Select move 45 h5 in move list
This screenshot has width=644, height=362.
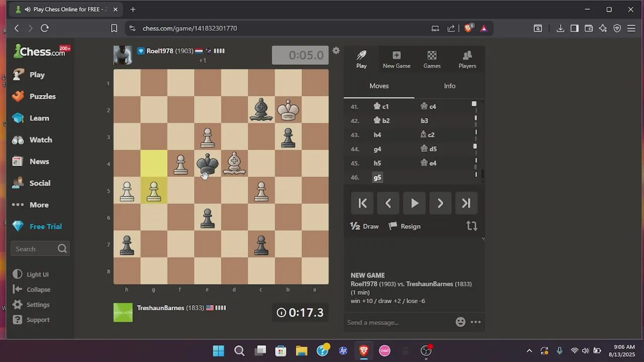377,163
